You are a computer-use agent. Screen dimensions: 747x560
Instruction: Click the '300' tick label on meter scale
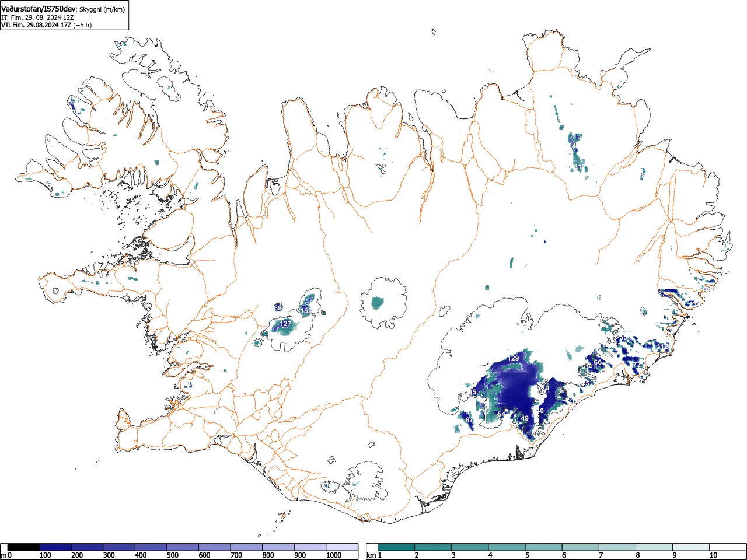tap(109, 555)
